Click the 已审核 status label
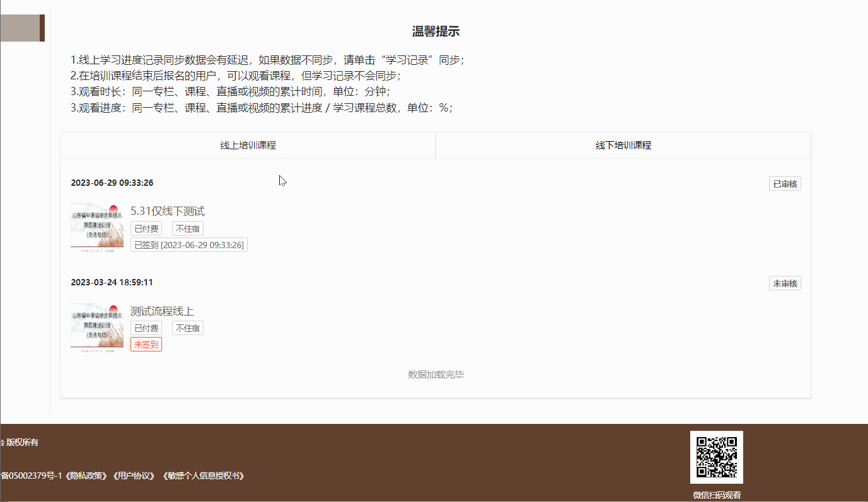This screenshot has width=868, height=502. pyautogui.click(x=784, y=183)
